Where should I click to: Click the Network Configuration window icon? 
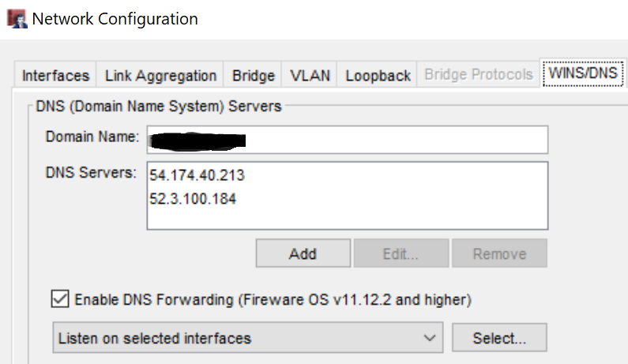tap(17, 19)
